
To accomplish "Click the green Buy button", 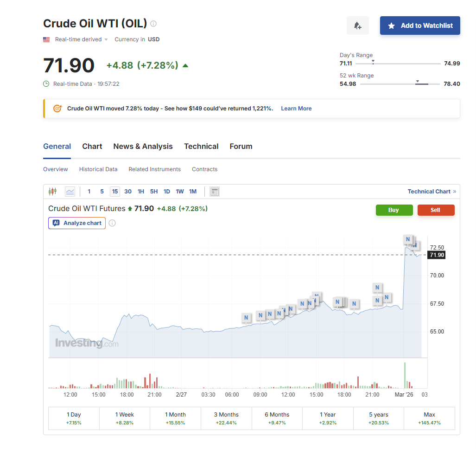I will coord(394,210).
